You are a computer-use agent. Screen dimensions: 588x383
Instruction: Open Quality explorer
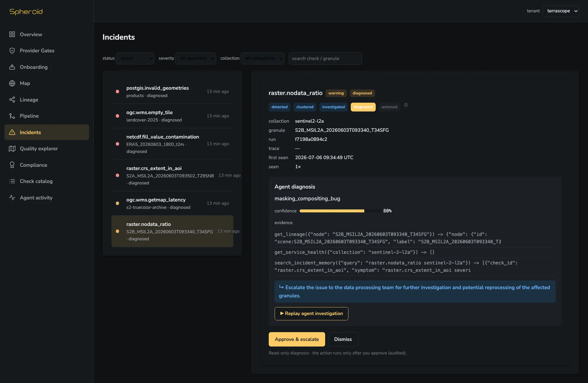click(x=47, y=148)
